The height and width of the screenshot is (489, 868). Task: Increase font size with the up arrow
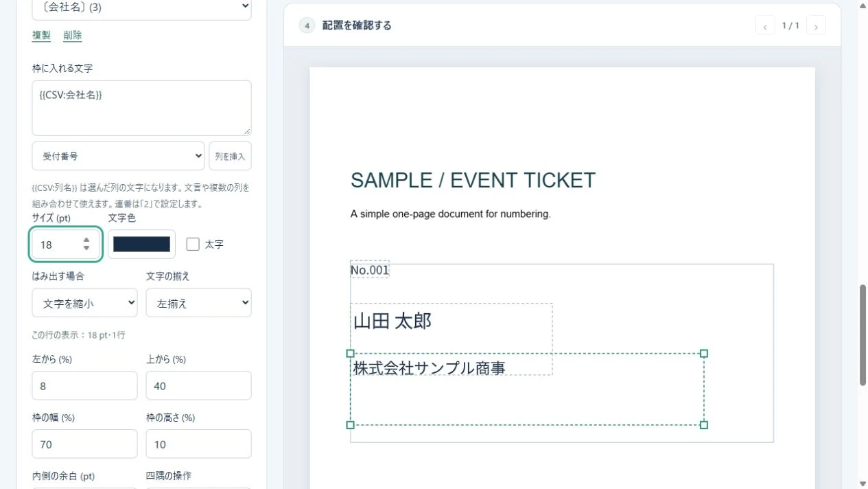pos(86,240)
